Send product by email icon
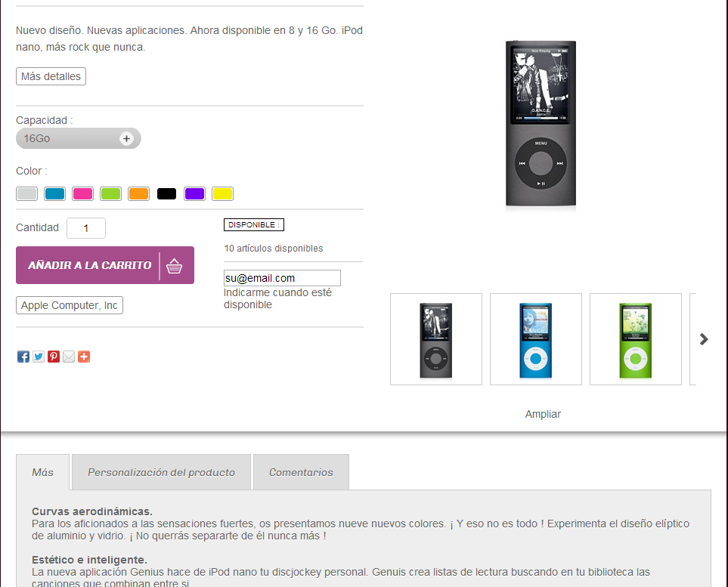 [69, 357]
